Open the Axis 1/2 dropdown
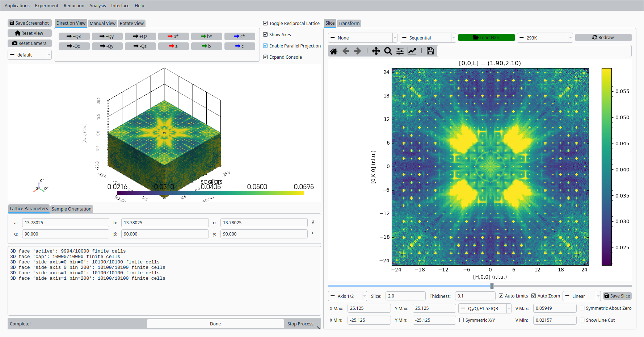The width and height of the screenshot is (644, 337). point(347,296)
